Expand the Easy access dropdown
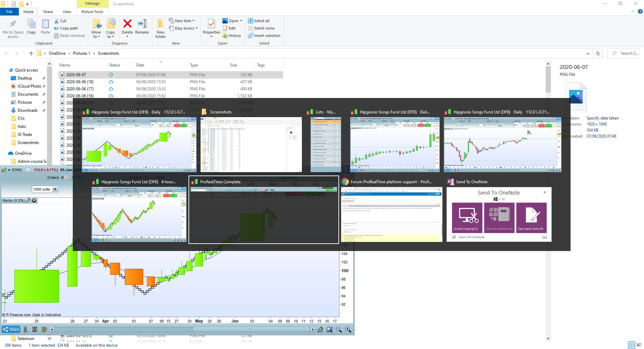The height and width of the screenshot is (349, 644). coord(196,28)
